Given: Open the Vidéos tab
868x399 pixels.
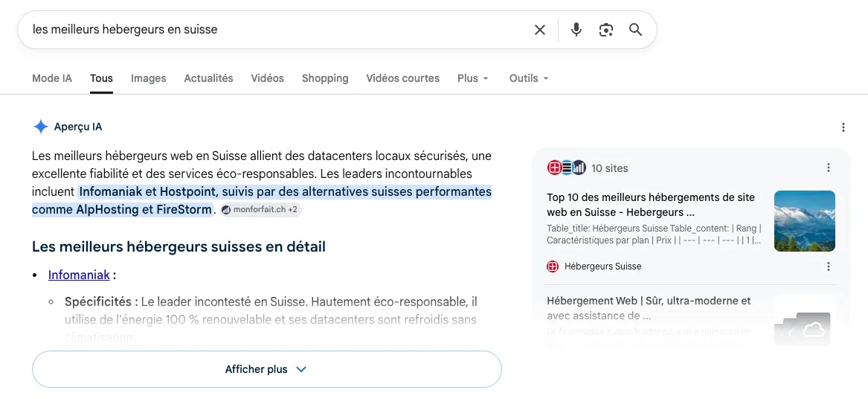Looking at the screenshot, I should pyautogui.click(x=267, y=78).
